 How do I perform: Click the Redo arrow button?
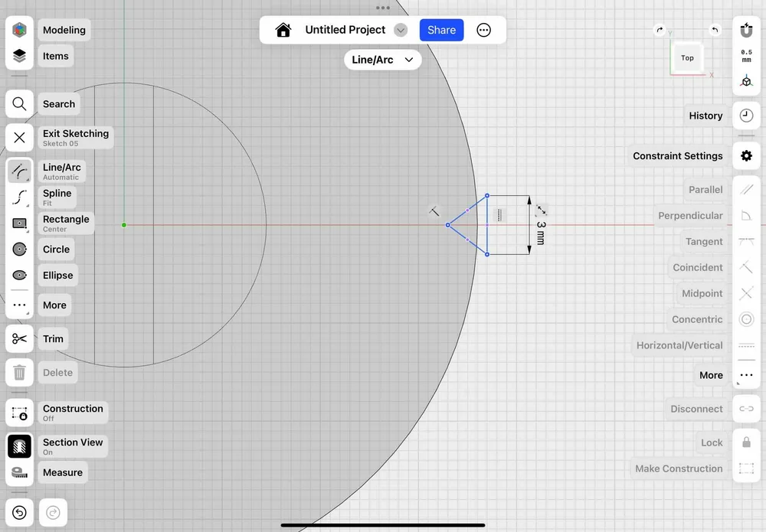54,512
